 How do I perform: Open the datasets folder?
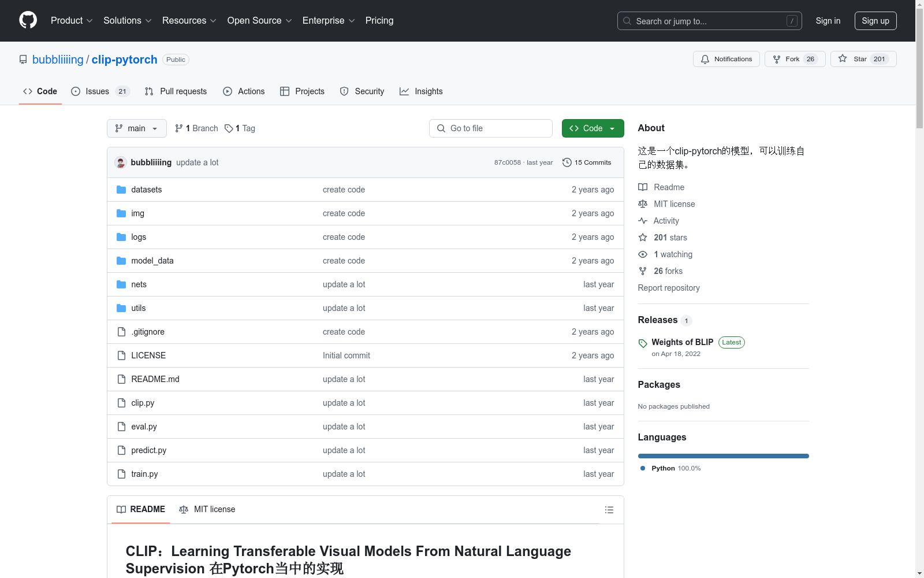[146, 190]
